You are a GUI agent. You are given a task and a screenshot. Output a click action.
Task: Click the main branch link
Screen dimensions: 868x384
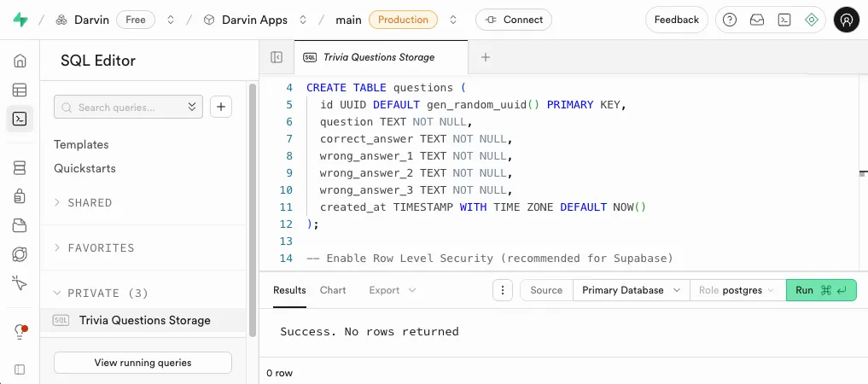point(349,20)
